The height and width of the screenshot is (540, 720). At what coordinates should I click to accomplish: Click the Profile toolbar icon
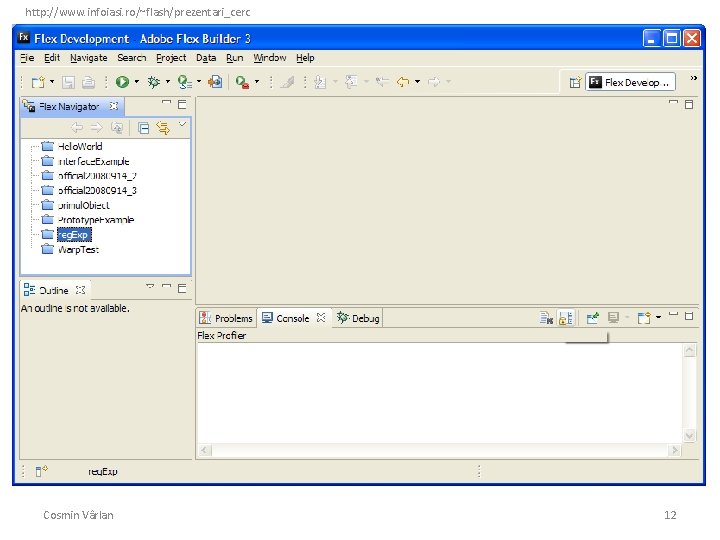pyautogui.click(x=185, y=82)
